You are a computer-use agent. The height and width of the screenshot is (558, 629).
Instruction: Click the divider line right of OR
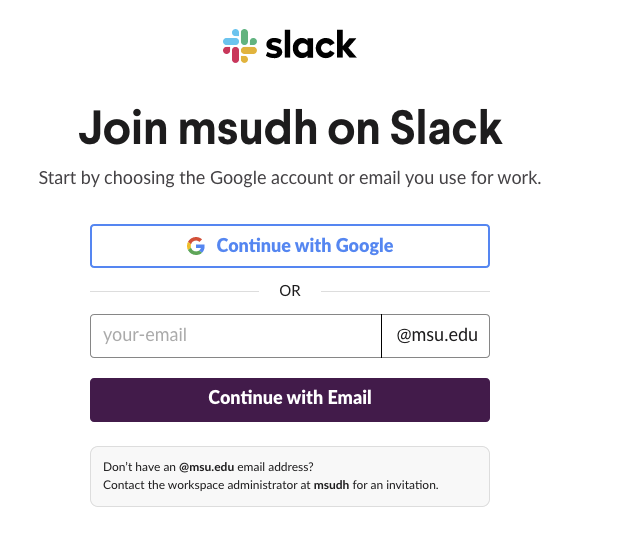click(x=405, y=291)
